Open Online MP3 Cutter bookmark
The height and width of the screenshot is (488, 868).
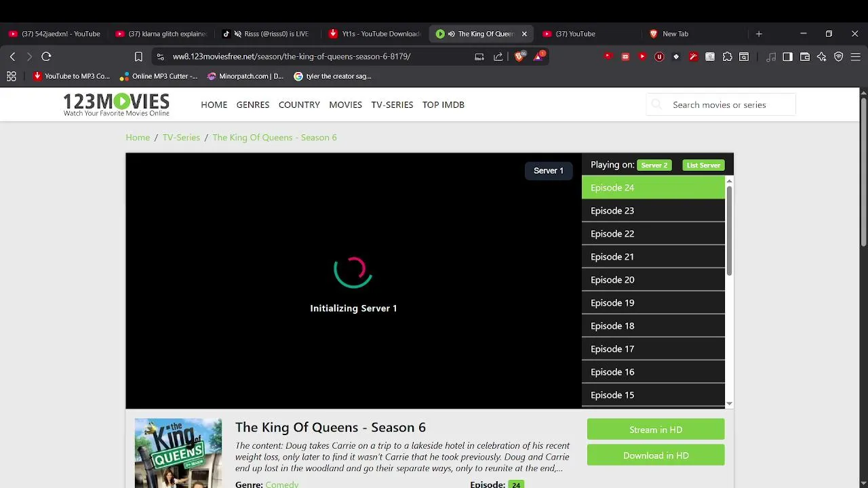pos(159,77)
